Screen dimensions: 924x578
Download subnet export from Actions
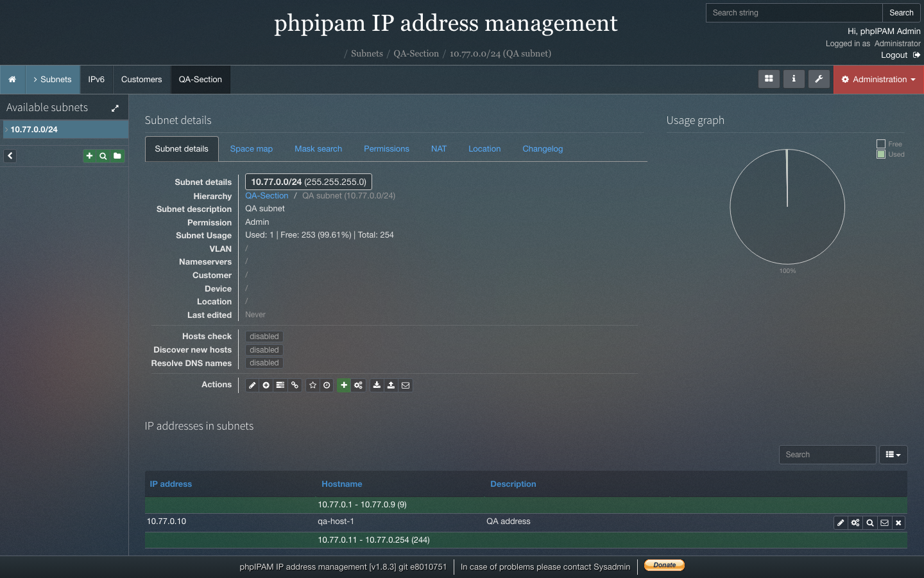point(377,385)
